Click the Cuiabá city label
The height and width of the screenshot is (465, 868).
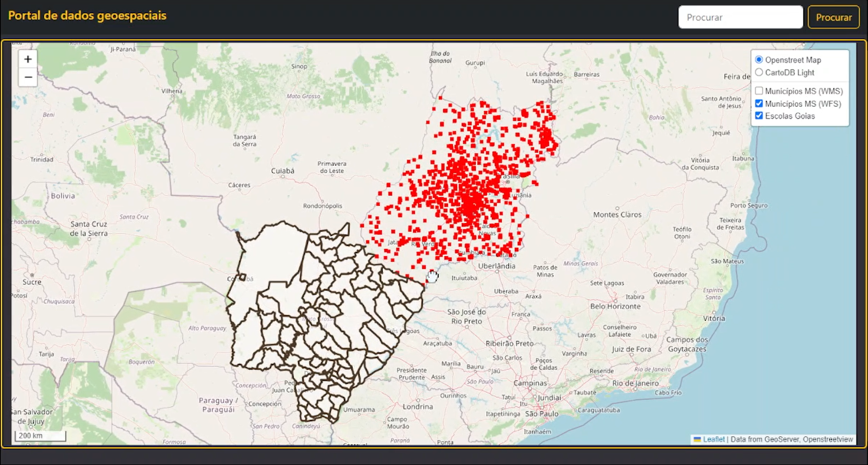point(283,170)
